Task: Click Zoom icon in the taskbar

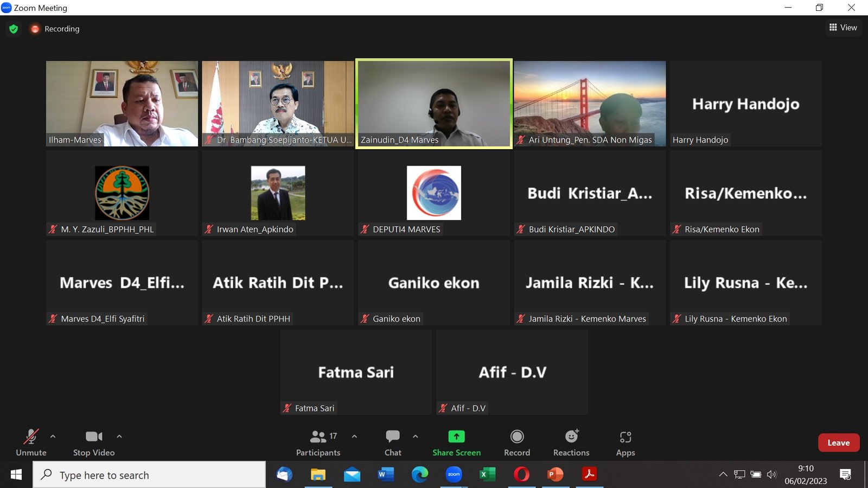Action: point(454,475)
